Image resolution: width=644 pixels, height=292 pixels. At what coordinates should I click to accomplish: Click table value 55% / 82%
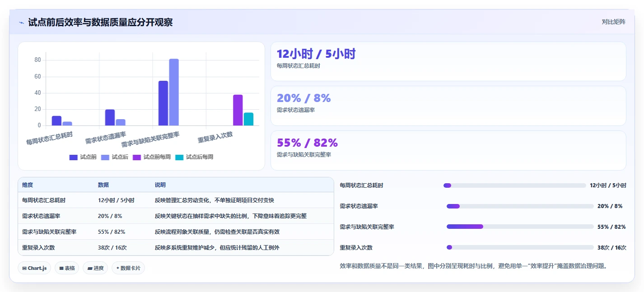112,232
